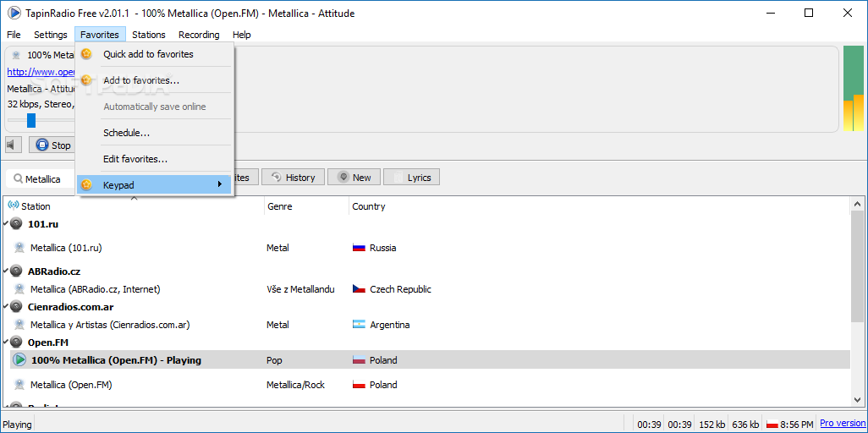This screenshot has height=433, width=868.
Task: Click the TapinRadio app icon in title bar
Action: 14,13
